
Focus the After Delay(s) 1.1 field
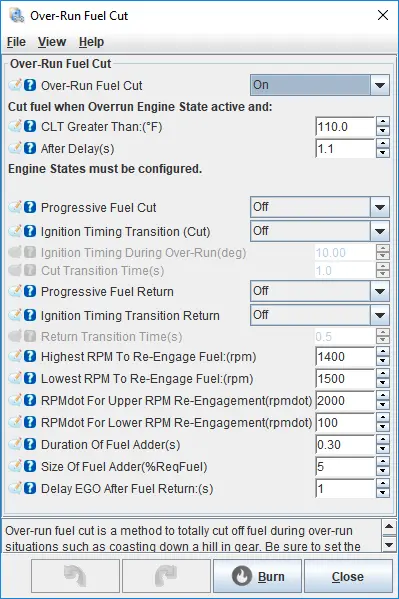pyautogui.click(x=345, y=149)
